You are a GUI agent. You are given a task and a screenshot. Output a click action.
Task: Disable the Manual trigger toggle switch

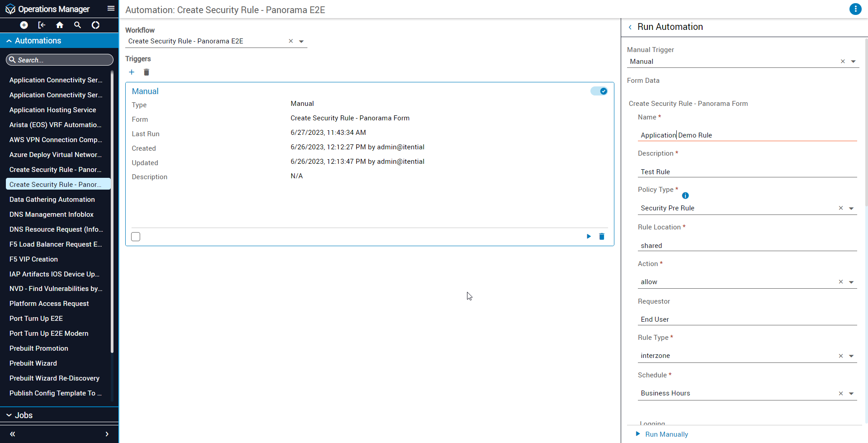click(x=599, y=91)
